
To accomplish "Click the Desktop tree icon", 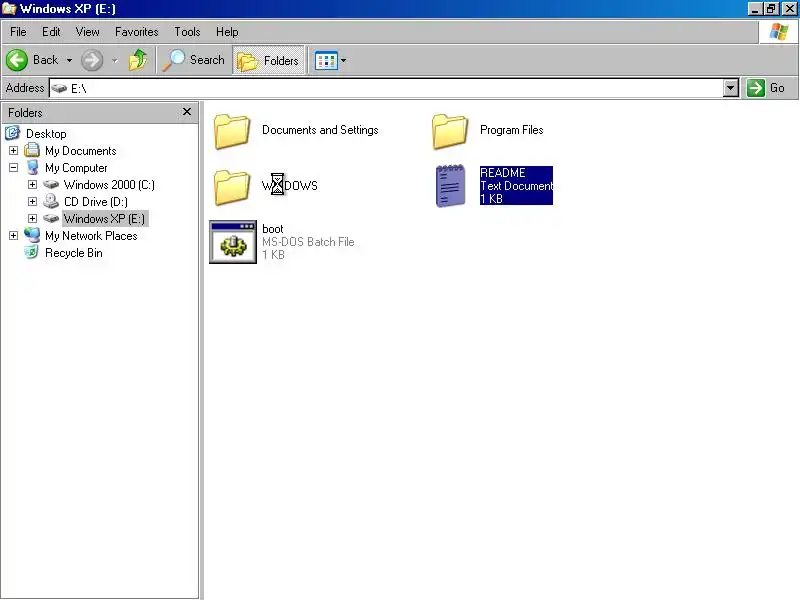I will pos(12,133).
